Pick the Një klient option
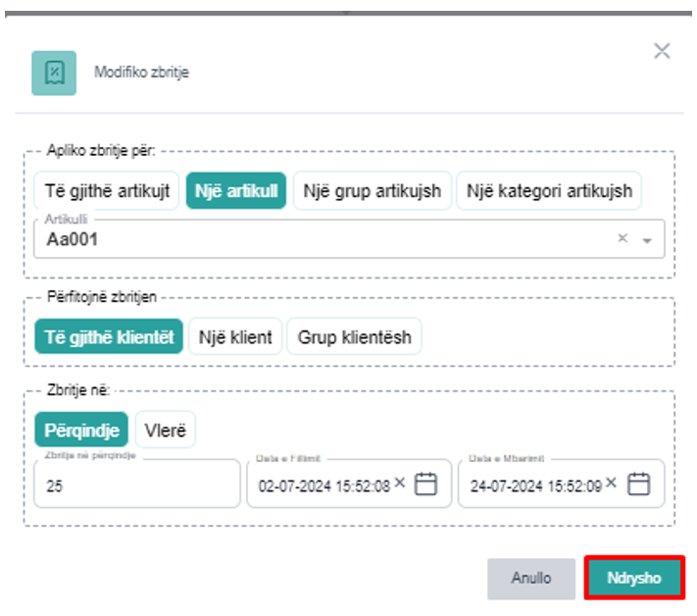This screenshot has height=616, width=697. (x=233, y=336)
